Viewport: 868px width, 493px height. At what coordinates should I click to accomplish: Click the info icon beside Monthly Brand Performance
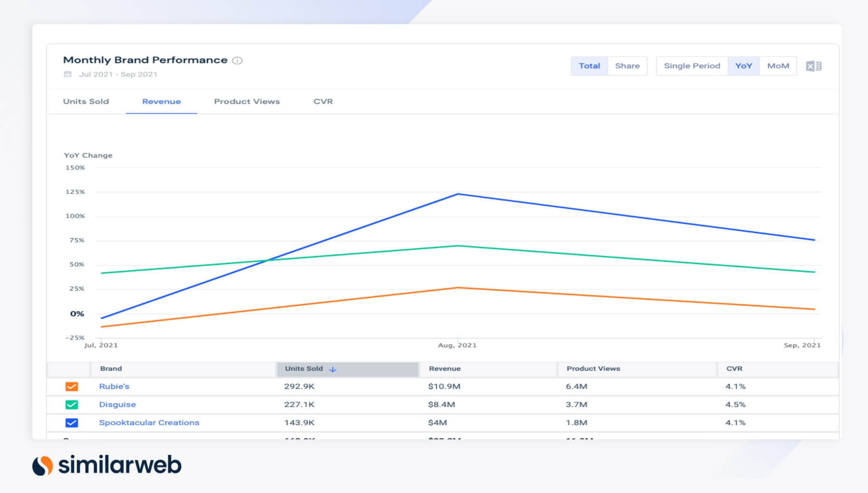pyautogui.click(x=237, y=60)
